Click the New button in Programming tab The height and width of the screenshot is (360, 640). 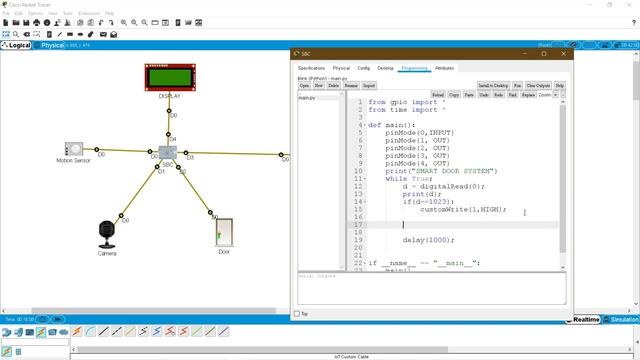tap(319, 86)
